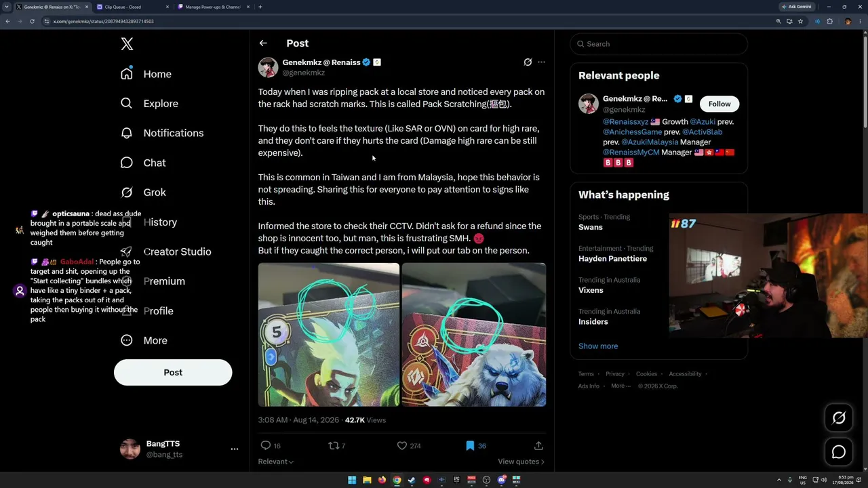Open Discord from the taskbar

coord(501,480)
